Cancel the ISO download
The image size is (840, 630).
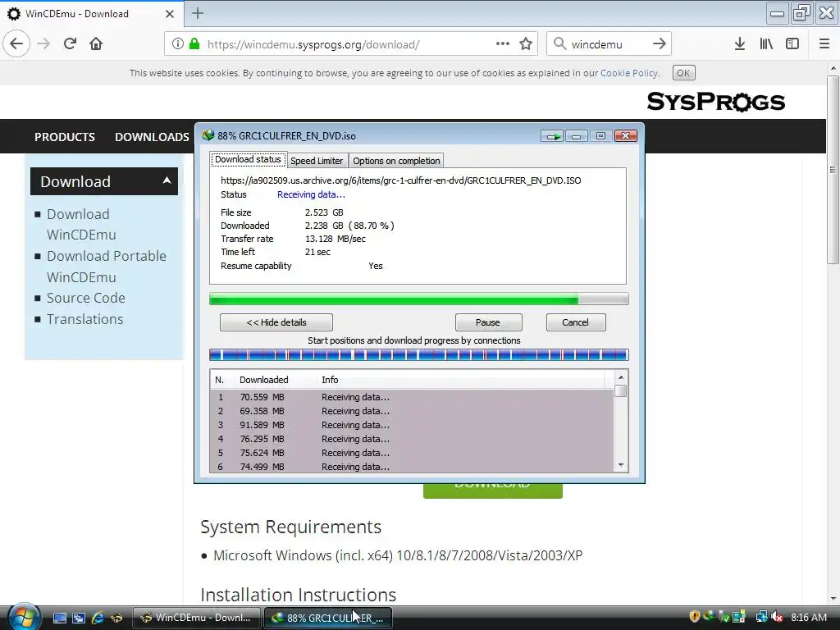[x=576, y=322]
